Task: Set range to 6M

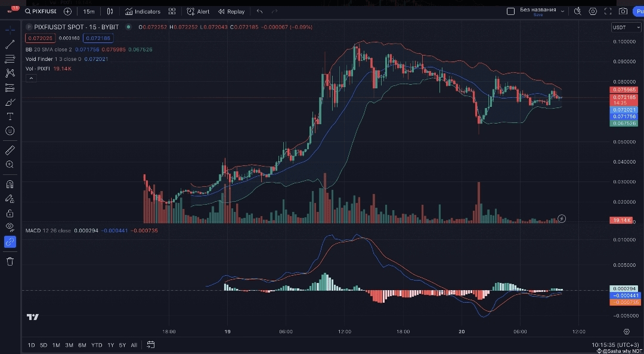Action: 82,345
